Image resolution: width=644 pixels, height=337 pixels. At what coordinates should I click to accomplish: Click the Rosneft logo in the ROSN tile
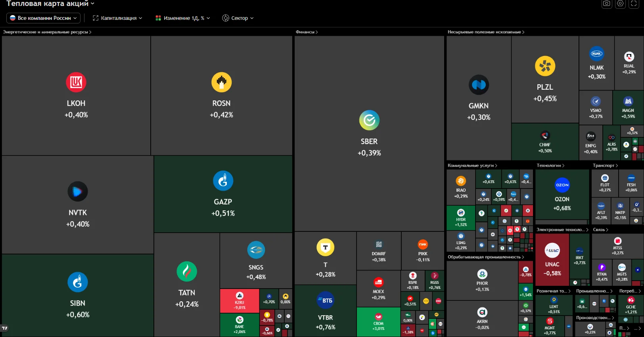(x=221, y=82)
